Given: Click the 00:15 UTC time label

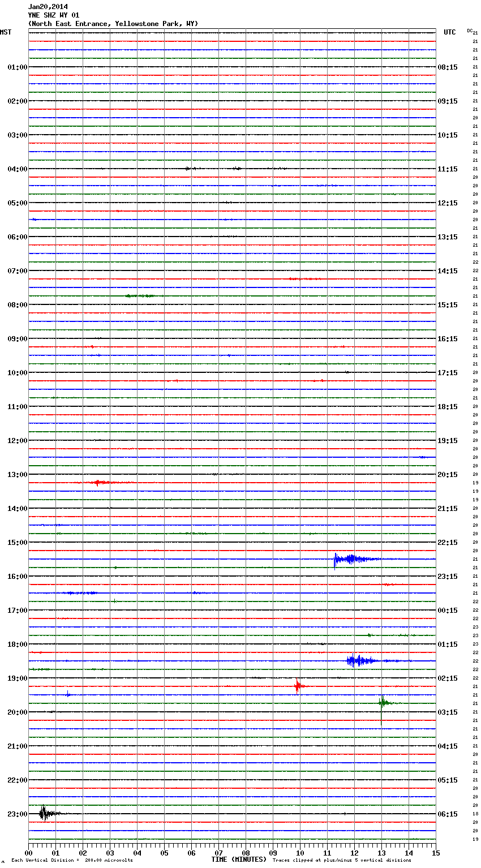Looking at the screenshot, I should coord(448,611).
